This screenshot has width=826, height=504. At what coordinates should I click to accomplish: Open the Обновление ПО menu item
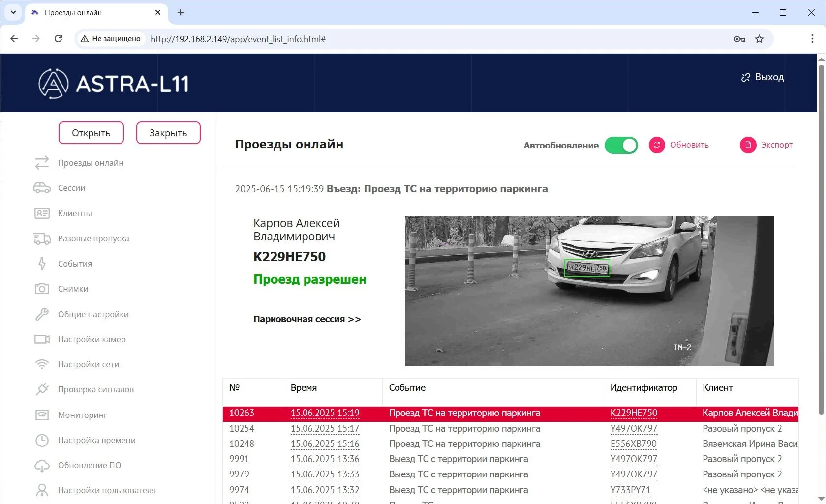click(x=90, y=465)
